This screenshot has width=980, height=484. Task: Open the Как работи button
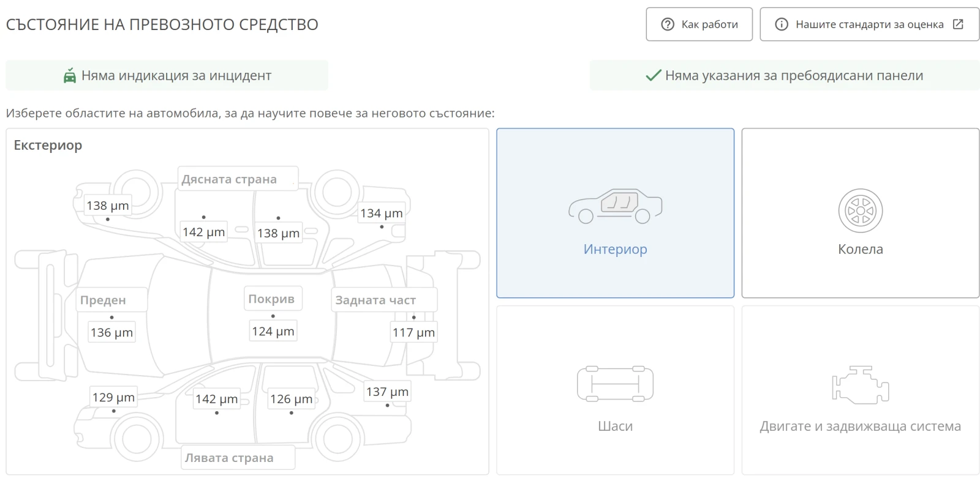pyautogui.click(x=699, y=24)
